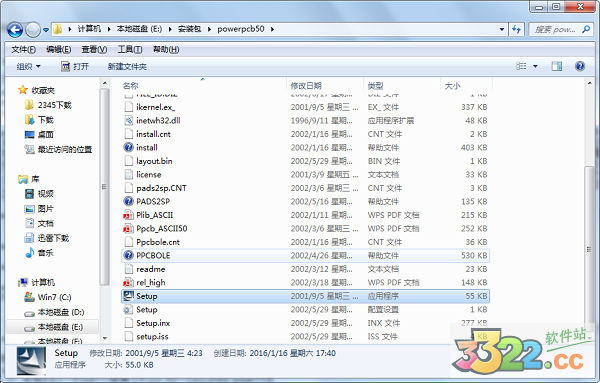Viewport: 600px width, 383px height.
Task: Click the install help file icon
Action: 128,147
